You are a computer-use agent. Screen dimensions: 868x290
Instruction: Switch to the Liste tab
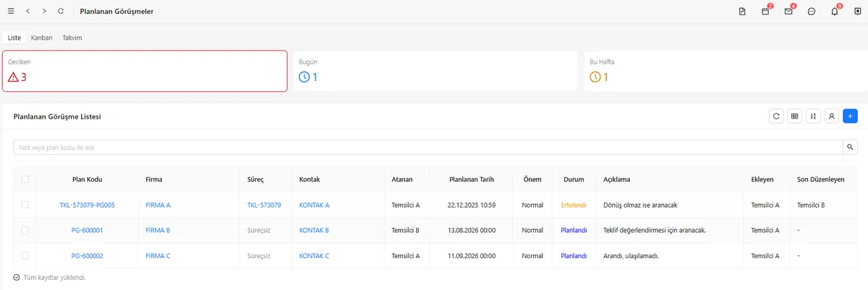14,38
